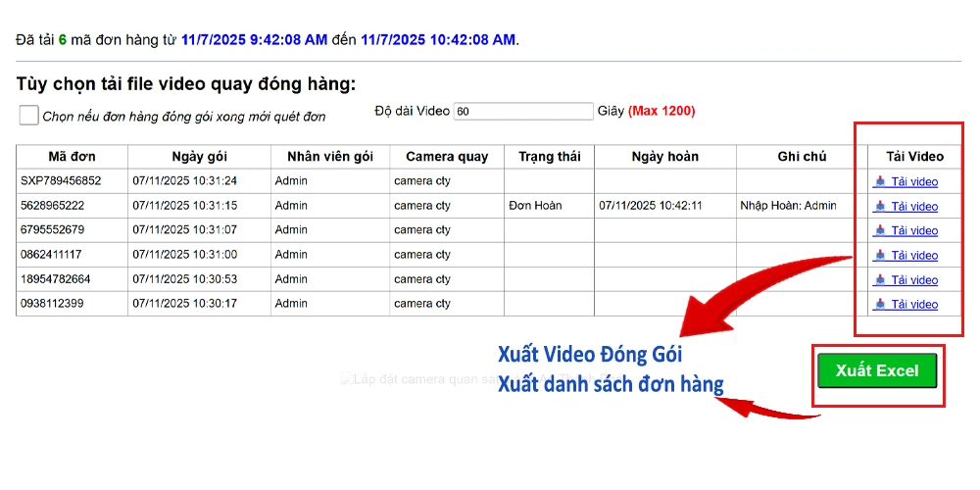Click pack date 07/11/2025 10:31:24
The width and height of the screenshot is (980, 490).
point(185,181)
